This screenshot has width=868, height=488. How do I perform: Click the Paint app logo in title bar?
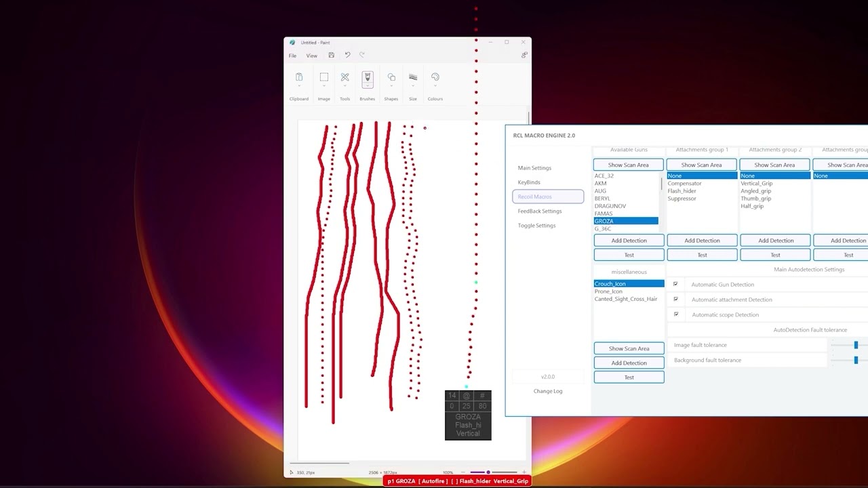292,42
